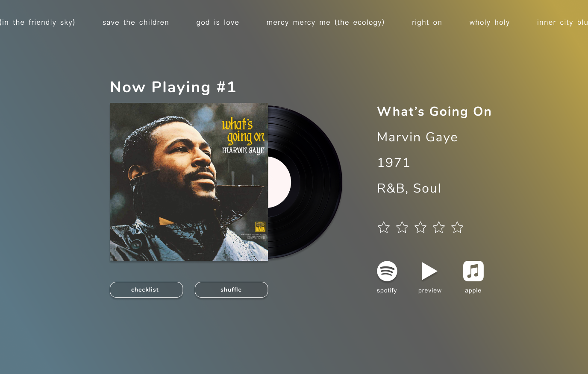The image size is (588, 374).
Task: Select the inner city blues track
Action: point(562,22)
